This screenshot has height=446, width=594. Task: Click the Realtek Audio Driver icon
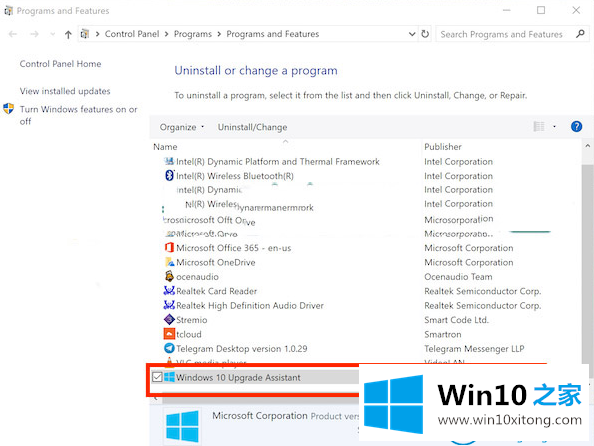click(169, 305)
